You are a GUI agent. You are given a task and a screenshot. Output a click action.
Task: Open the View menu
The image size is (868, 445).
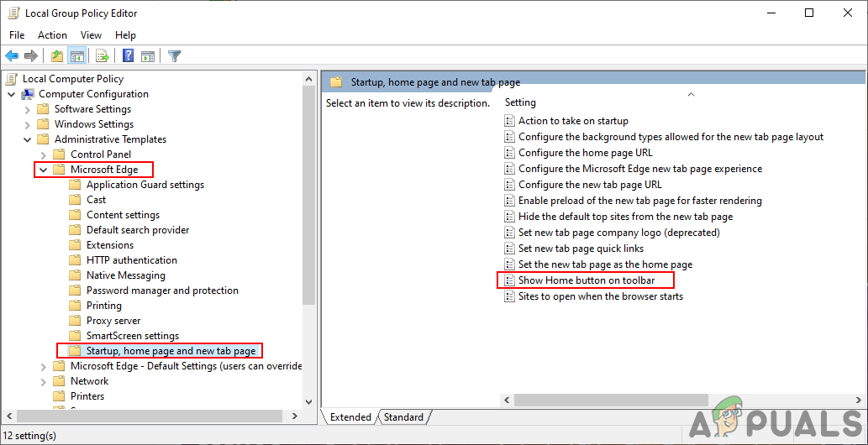point(92,35)
